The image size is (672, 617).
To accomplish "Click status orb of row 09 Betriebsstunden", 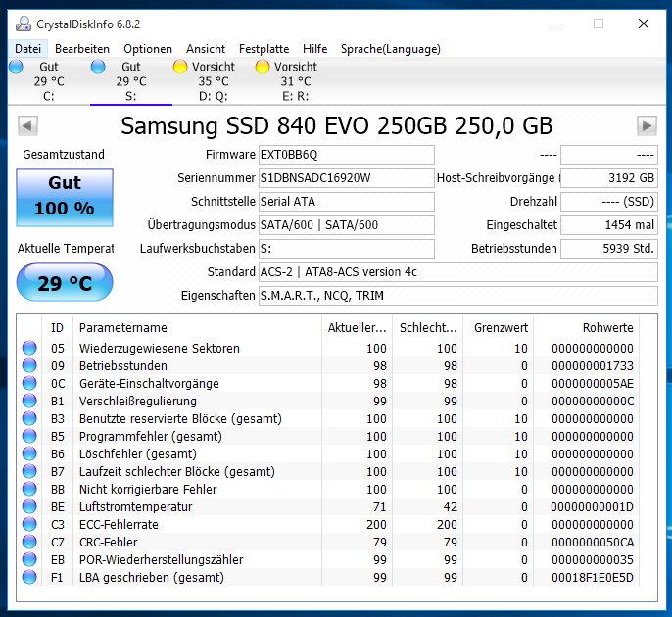I will [x=29, y=365].
